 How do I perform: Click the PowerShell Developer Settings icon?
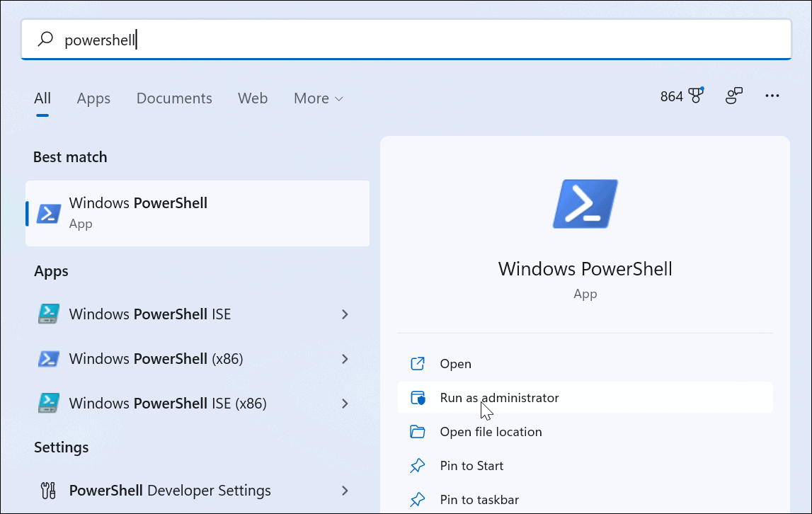coord(48,490)
